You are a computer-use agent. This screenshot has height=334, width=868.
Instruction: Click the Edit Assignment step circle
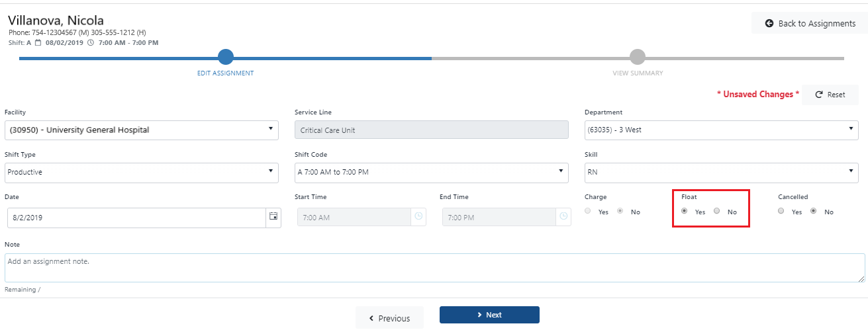(226, 58)
